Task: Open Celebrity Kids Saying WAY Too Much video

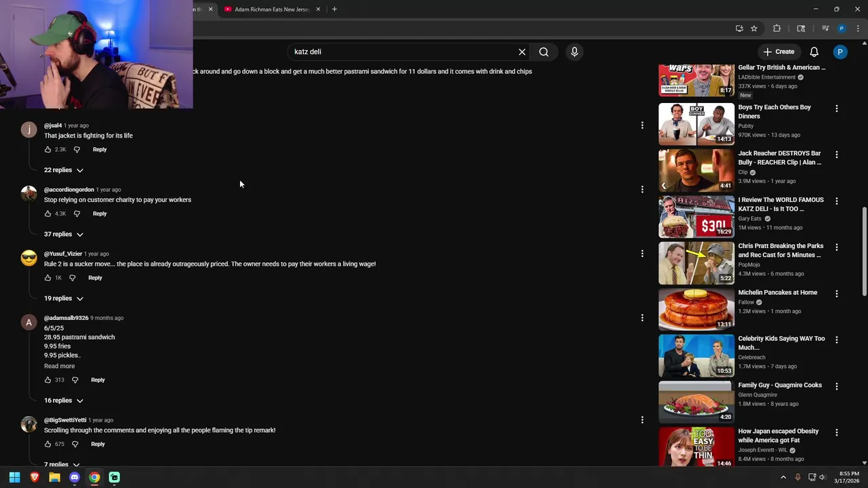Action: pos(781,343)
